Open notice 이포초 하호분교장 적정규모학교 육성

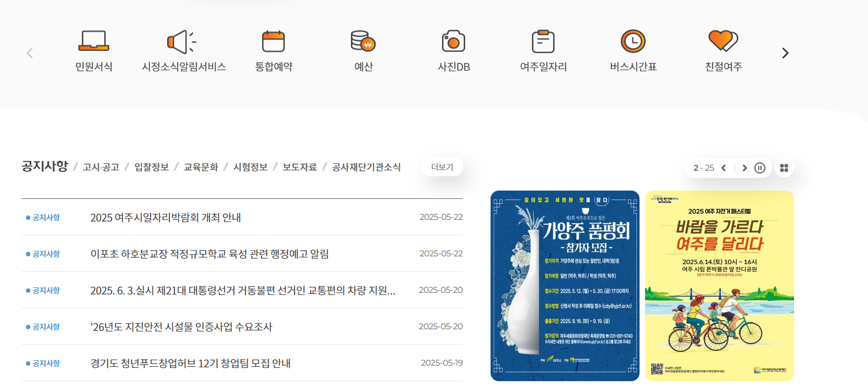210,254
